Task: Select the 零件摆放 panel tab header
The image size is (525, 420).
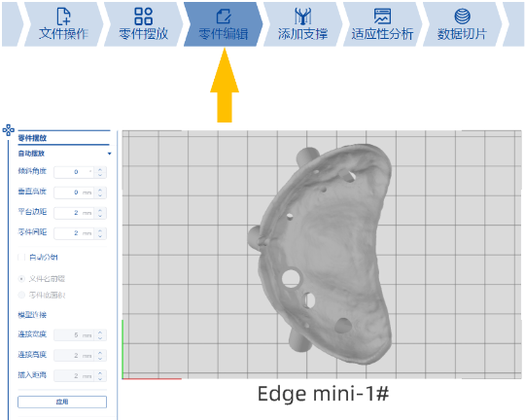Action: (32, 138)
